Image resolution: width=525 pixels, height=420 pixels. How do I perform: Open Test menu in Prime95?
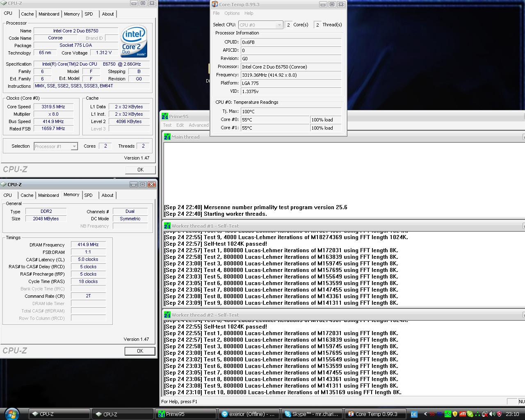[x=167, y=125]
